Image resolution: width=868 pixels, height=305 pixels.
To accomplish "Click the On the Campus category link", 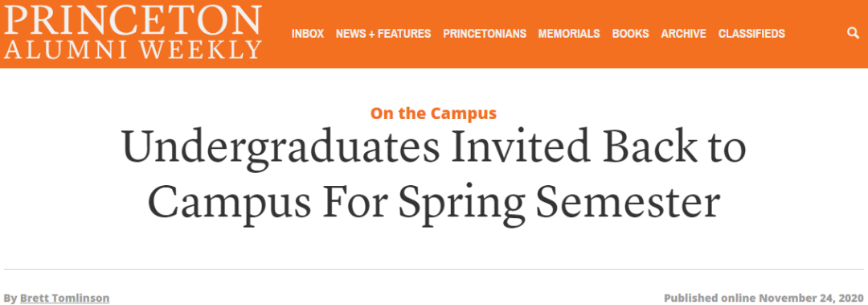I will pos(433,113).
